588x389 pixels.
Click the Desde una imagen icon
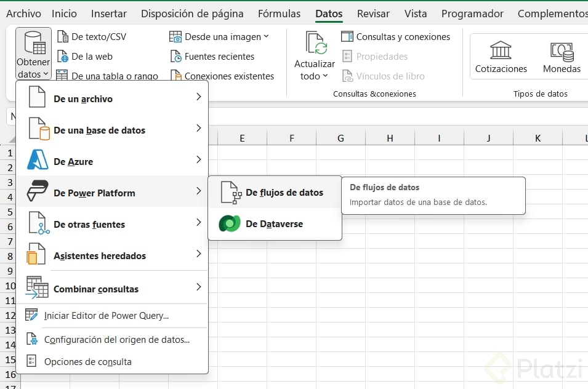[x=175, y=37]
